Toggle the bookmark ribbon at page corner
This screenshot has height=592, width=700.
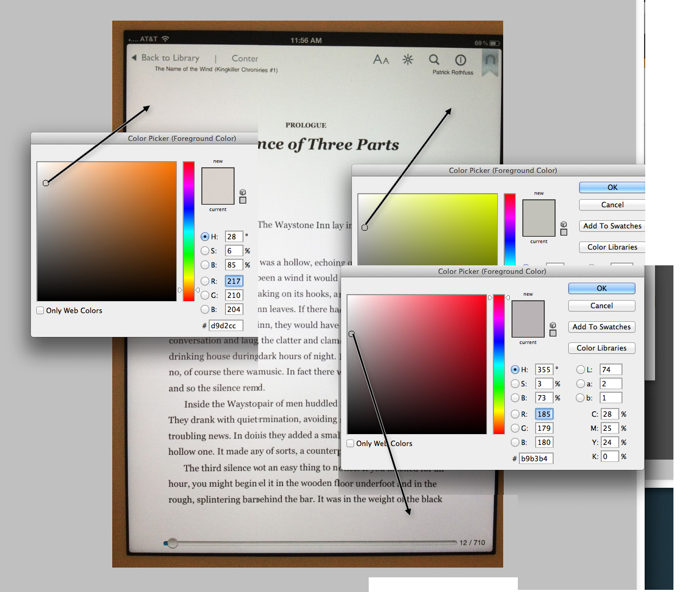pyautogui.click(x=490, y=63)
